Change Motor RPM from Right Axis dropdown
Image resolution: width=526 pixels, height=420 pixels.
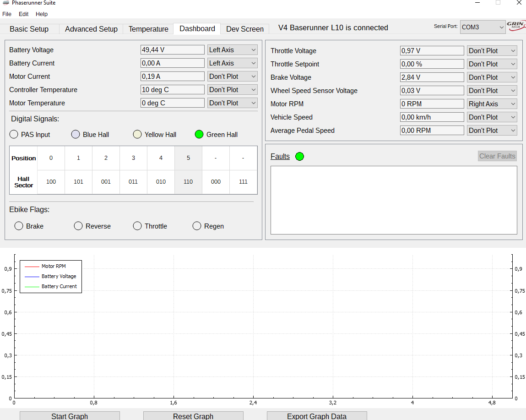[x=492, y=104]
